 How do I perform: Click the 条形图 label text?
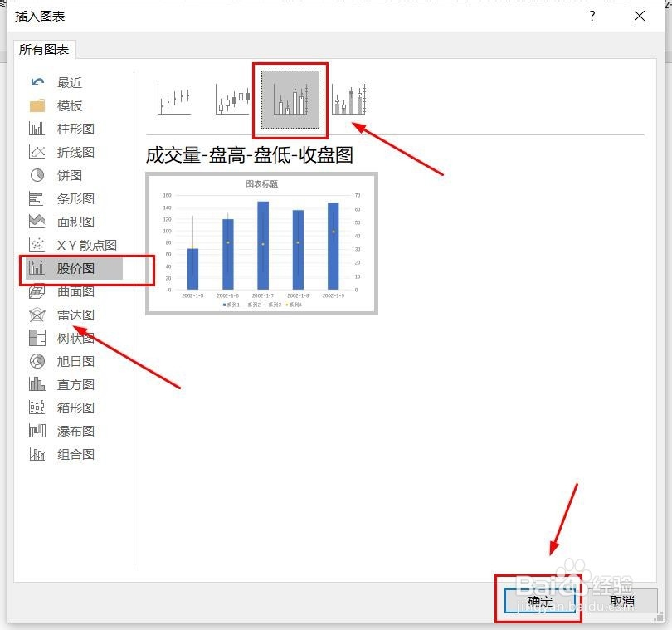pos(75,198)
